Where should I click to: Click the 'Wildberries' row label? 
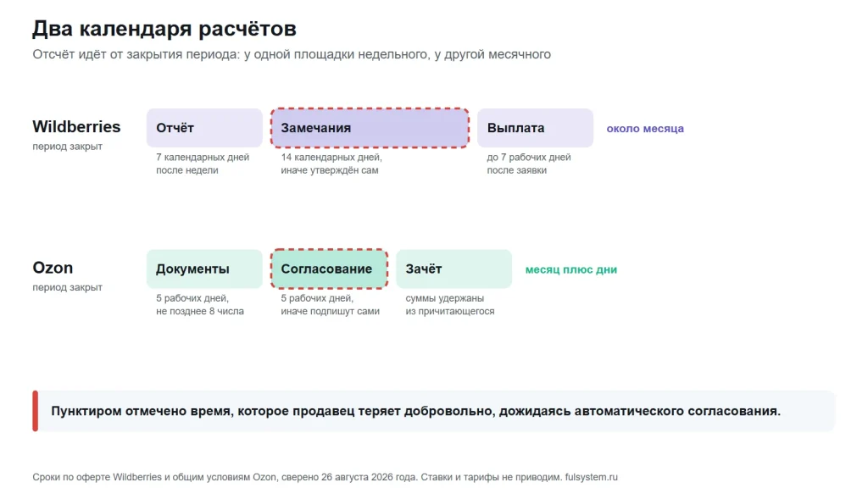pyautogui.click(x=76, y=127)
